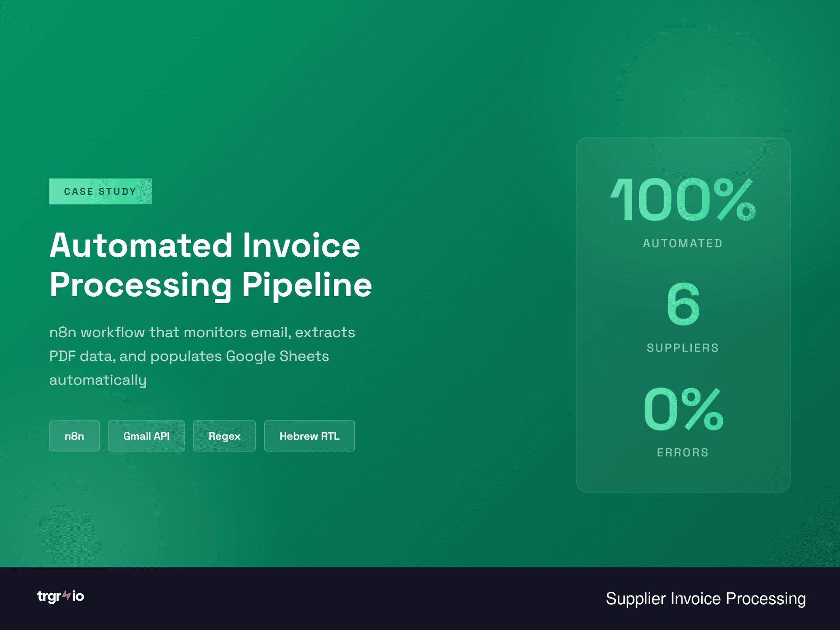Collapse the ERRORS stat section
This screenshot has width=840, height=630.
pyautogui.click(x=682, y=452)
